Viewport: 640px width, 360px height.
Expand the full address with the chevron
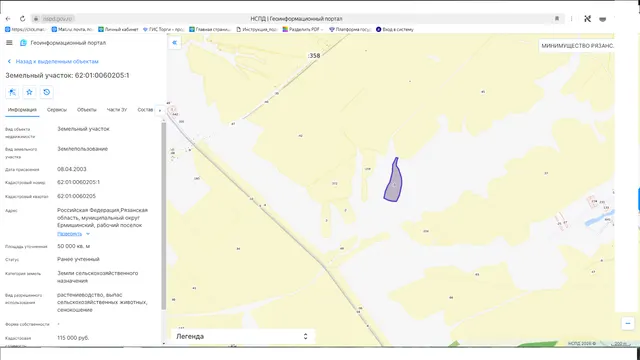click(88, 234)
